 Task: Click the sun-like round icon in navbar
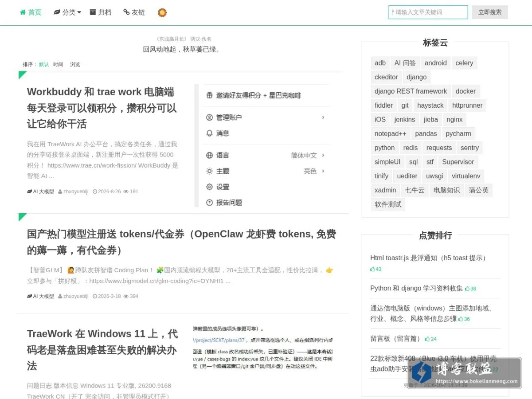[162, 12]
